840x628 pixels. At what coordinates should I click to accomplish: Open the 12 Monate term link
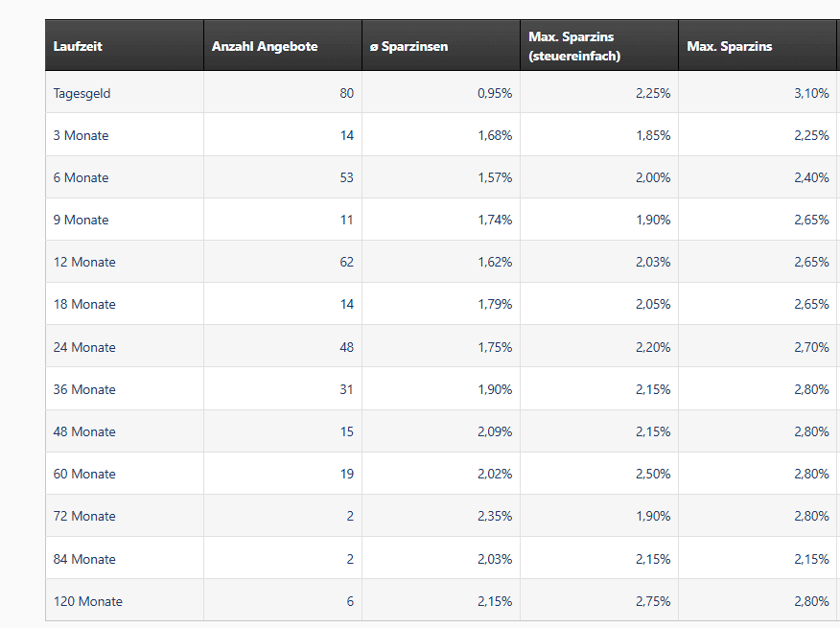point(84,262)
